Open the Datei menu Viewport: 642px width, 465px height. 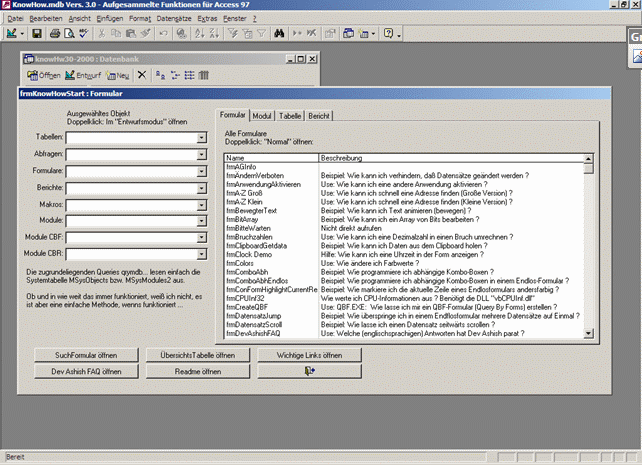(x=15, y=18)
